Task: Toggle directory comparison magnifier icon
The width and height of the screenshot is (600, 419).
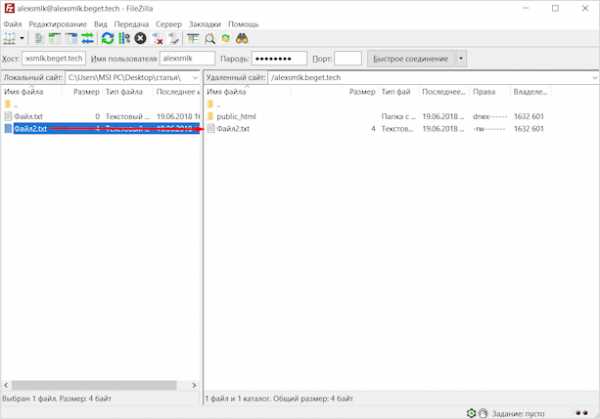Action: pos(210,39)
